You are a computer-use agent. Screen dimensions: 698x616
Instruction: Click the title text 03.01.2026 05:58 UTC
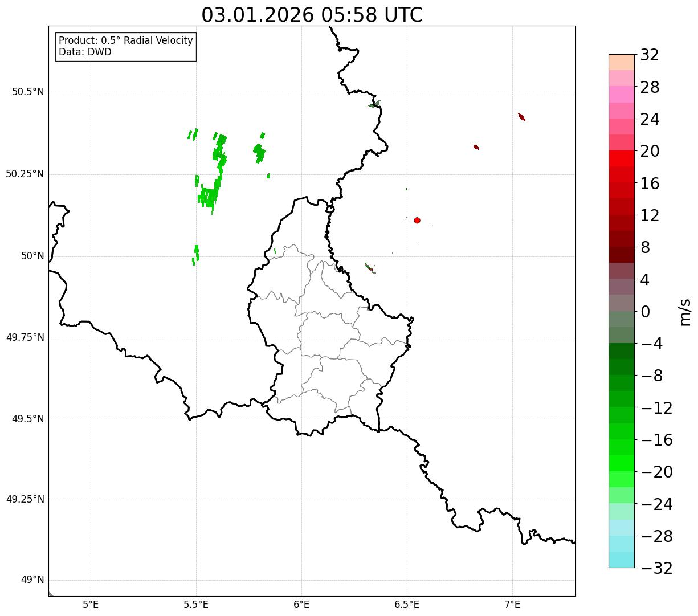[312, 15]
